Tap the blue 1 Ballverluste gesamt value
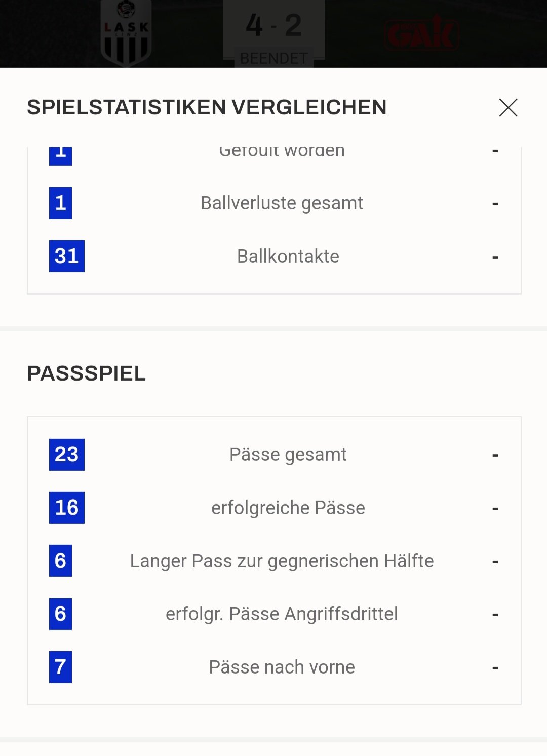547x756 pixels. [x=60, y=203]
